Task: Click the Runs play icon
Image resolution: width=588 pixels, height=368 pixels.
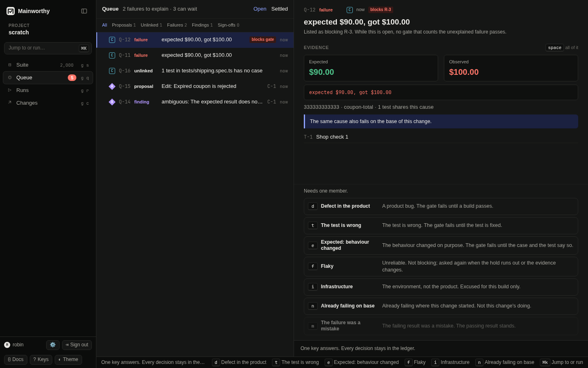Action: click(x=10, y=90)
